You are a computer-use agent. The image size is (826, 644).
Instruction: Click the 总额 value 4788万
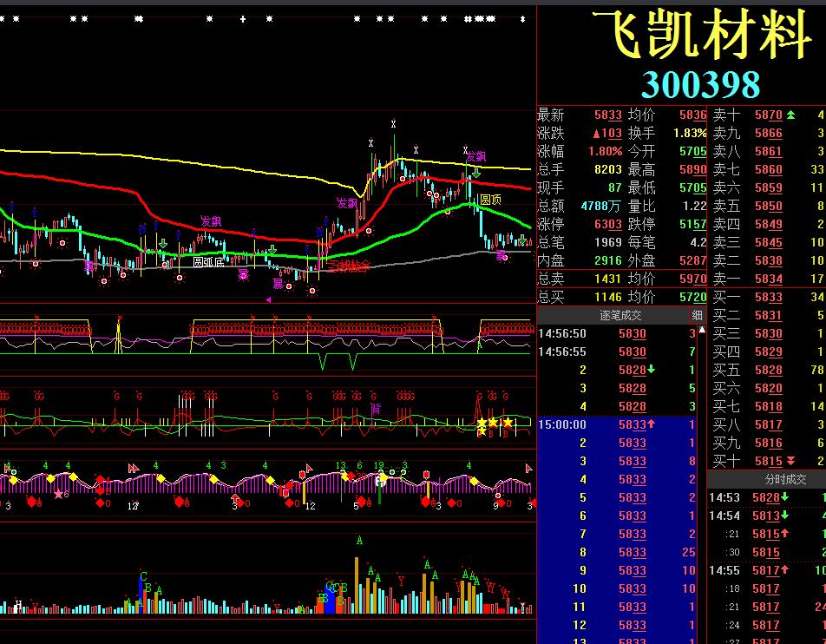click(x=601, y=206)
